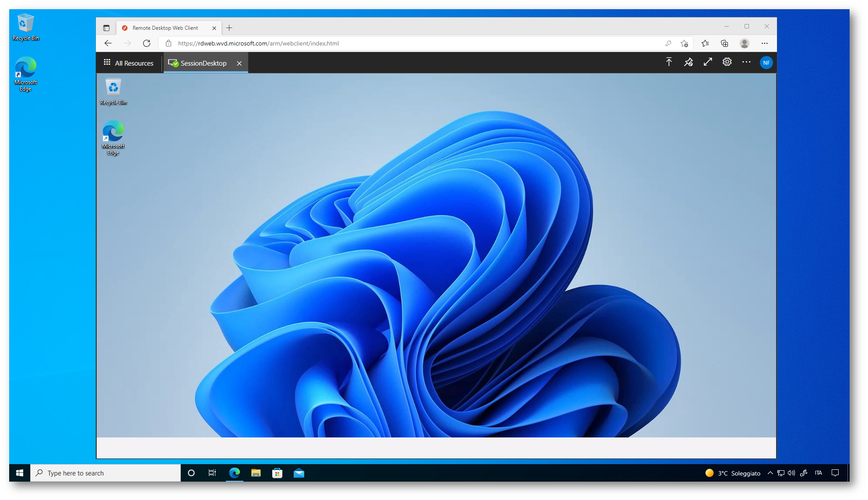Open the Collections icon in Edge toolbar
868x500 pixels.
(x=724, y=43)
